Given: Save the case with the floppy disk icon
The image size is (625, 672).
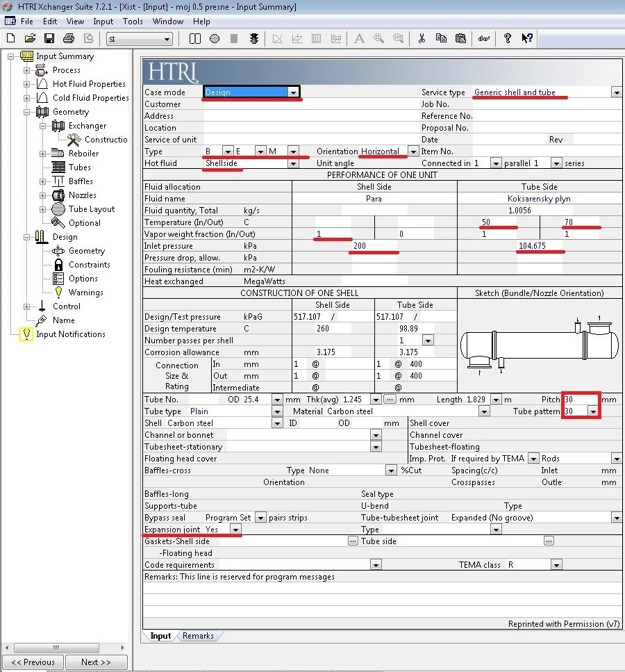Looking at the screenshot, I should [49, 39].
